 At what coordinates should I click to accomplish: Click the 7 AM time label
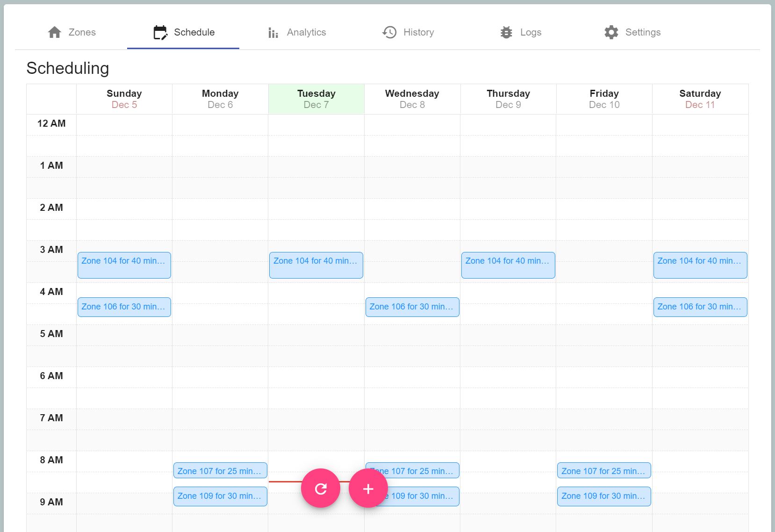tap(51, 418)
